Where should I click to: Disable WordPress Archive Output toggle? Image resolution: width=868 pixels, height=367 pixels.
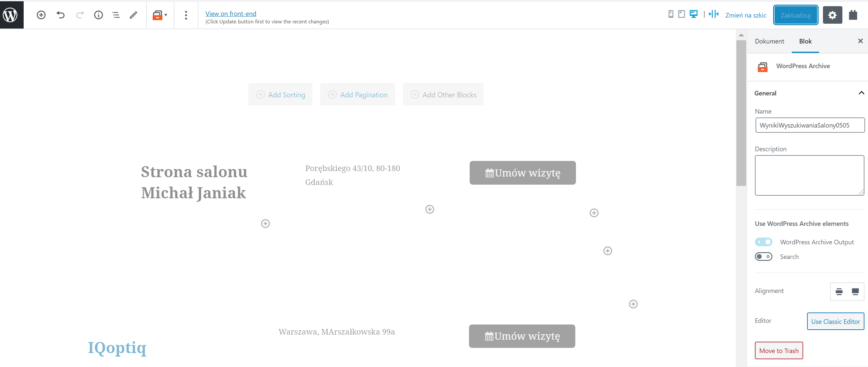point(764,242)
